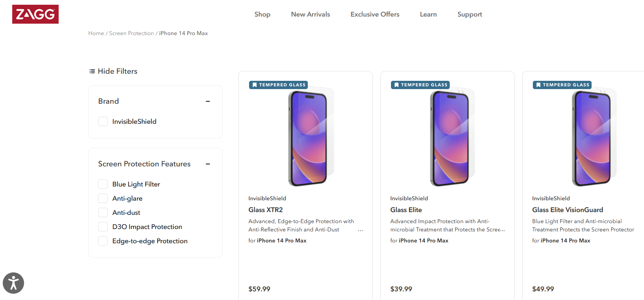Collapse the Brand filter section
The image size is (644, 300).
pyautogui.click(x=208, y=101)
